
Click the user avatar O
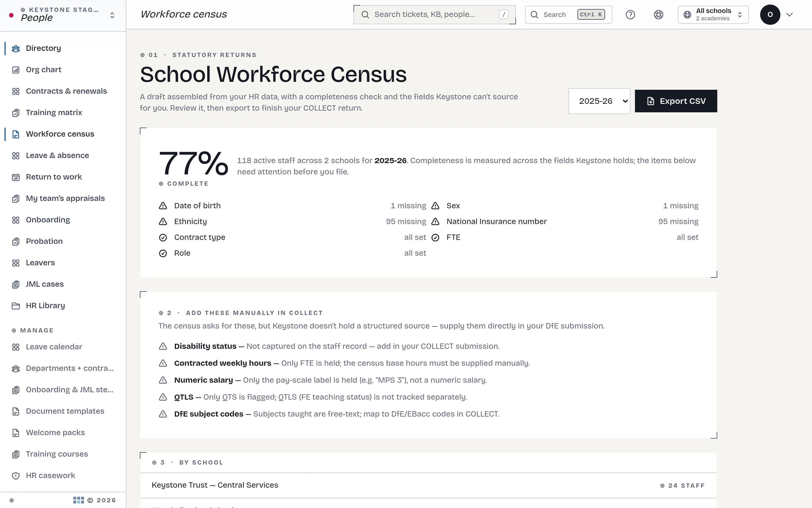coord(770,15)
